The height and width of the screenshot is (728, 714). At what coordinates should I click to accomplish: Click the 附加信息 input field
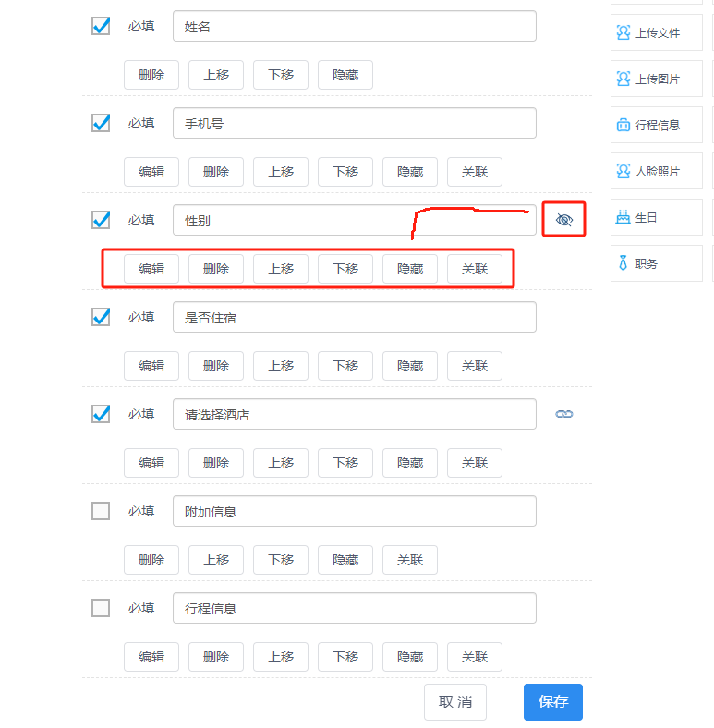[x=355, y=511]
